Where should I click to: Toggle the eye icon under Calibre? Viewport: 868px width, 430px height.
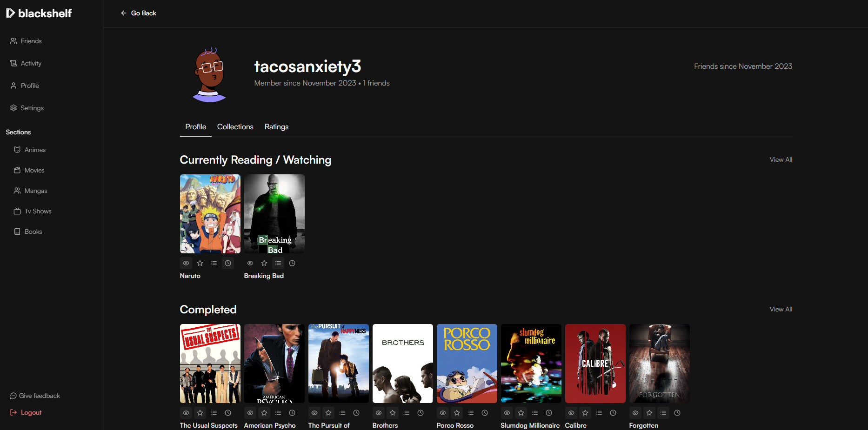click(571, 413)
